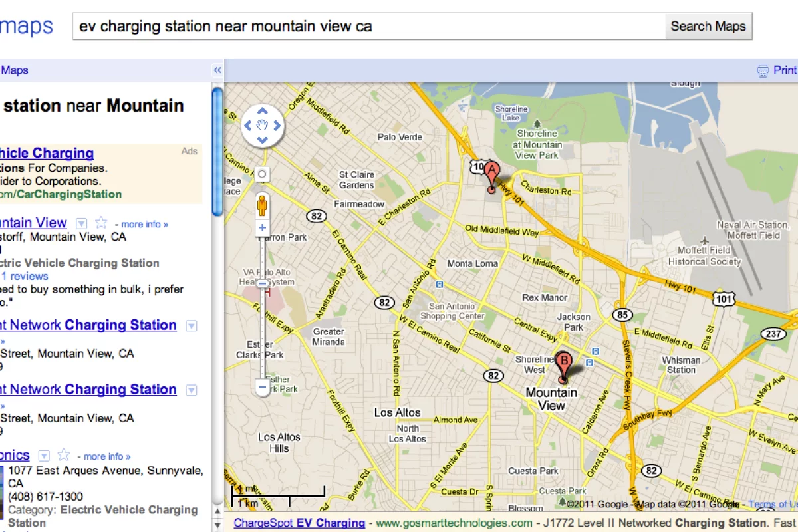
Task: Grab the Street View pegman figure
Action: [262, 206]
